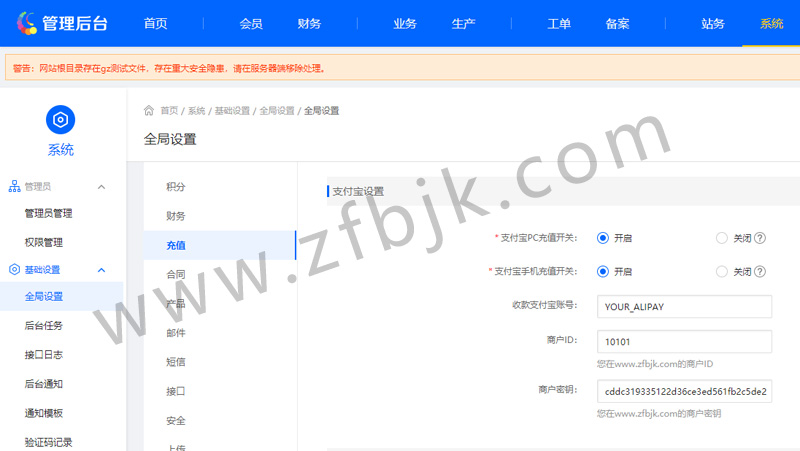Enable 支付宝手机充值开关 with 开启 radio

pyautogui.click(x=603, y=271)
